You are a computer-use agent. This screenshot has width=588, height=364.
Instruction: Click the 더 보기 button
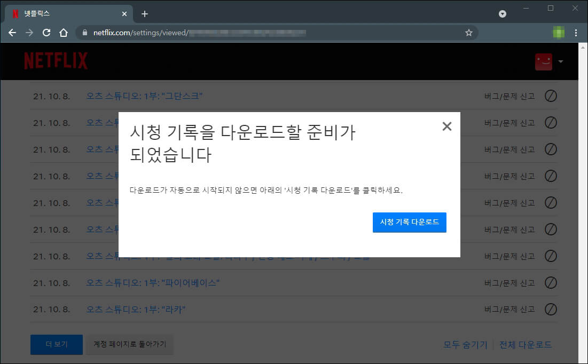pyautogui.click(x=57, y=344)
